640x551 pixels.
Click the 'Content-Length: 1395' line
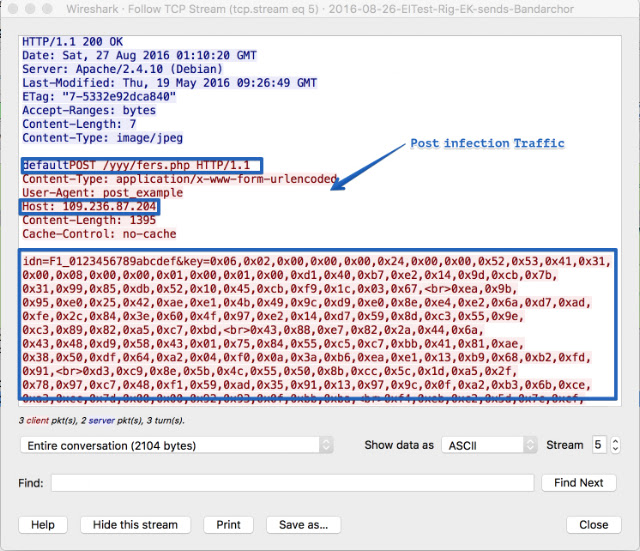coord(89,220)
